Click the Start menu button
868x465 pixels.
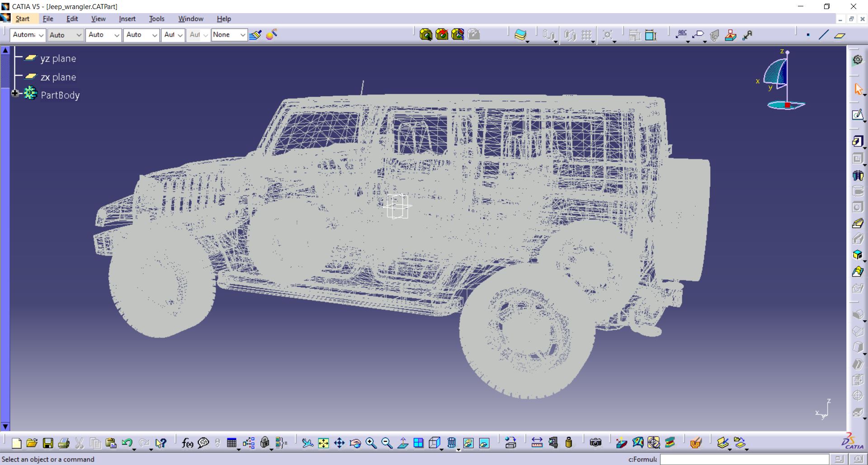(x=22, y=19)
